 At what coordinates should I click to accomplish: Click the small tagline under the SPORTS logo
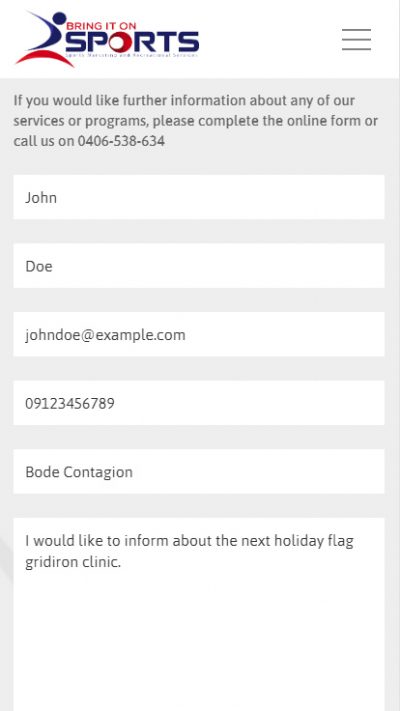point(132,55)
